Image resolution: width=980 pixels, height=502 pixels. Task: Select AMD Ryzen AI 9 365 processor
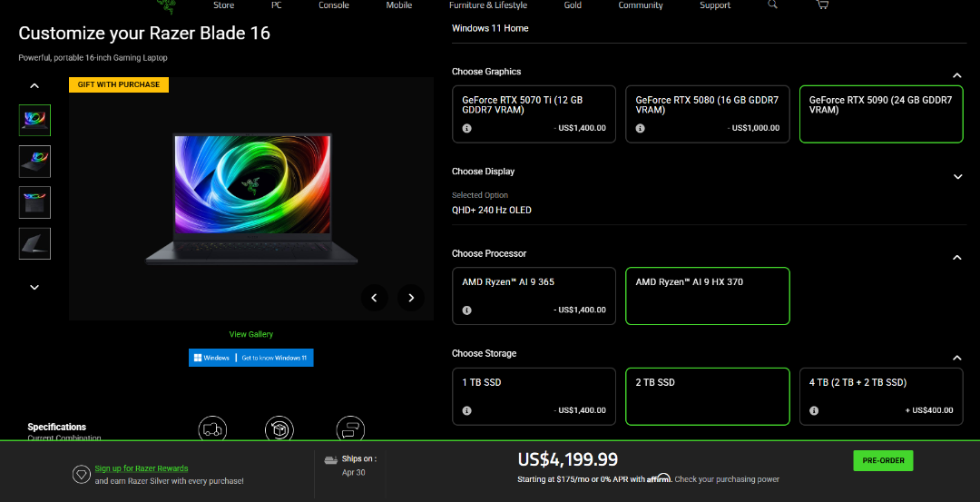tap(534, 296)
